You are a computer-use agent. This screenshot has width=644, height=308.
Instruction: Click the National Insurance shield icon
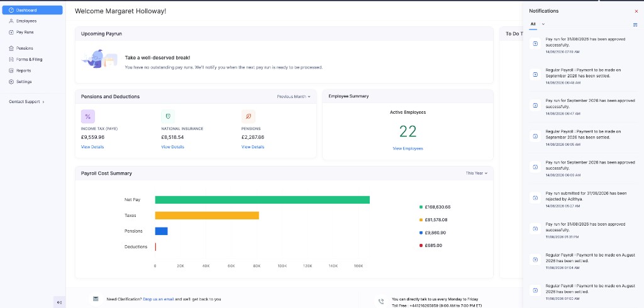168,117
